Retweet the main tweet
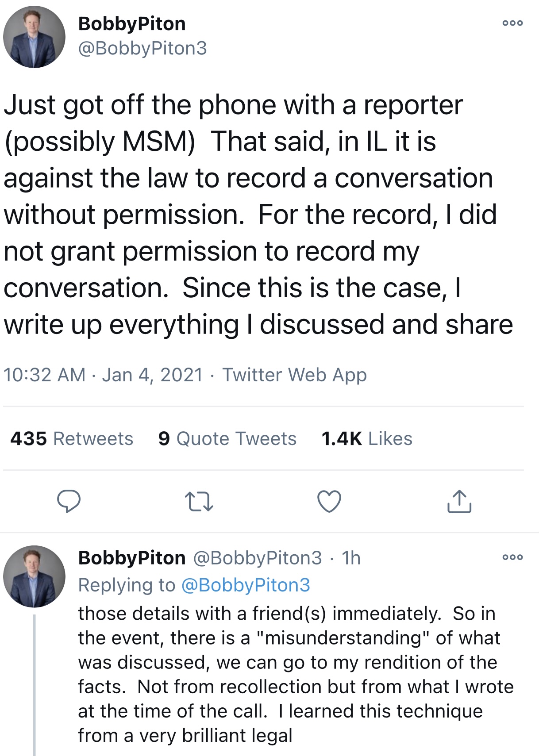Screen dimensions: 539x756 [x=199, y=502]
